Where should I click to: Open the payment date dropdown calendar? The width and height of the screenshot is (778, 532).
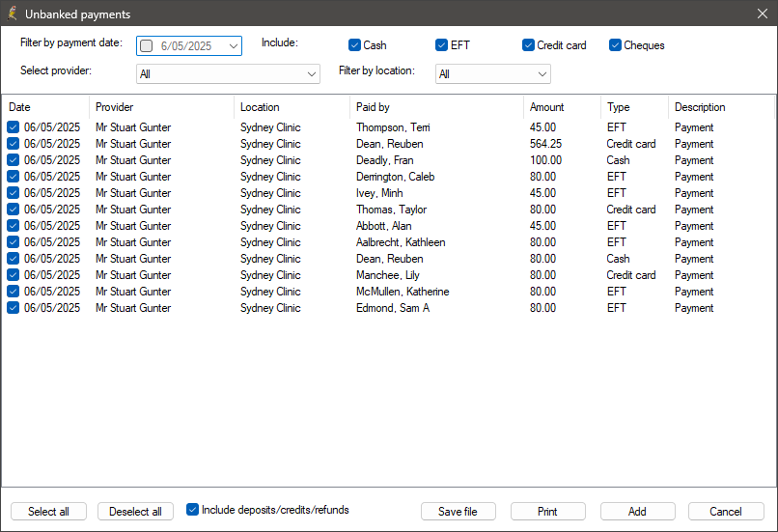coord(234,46)
